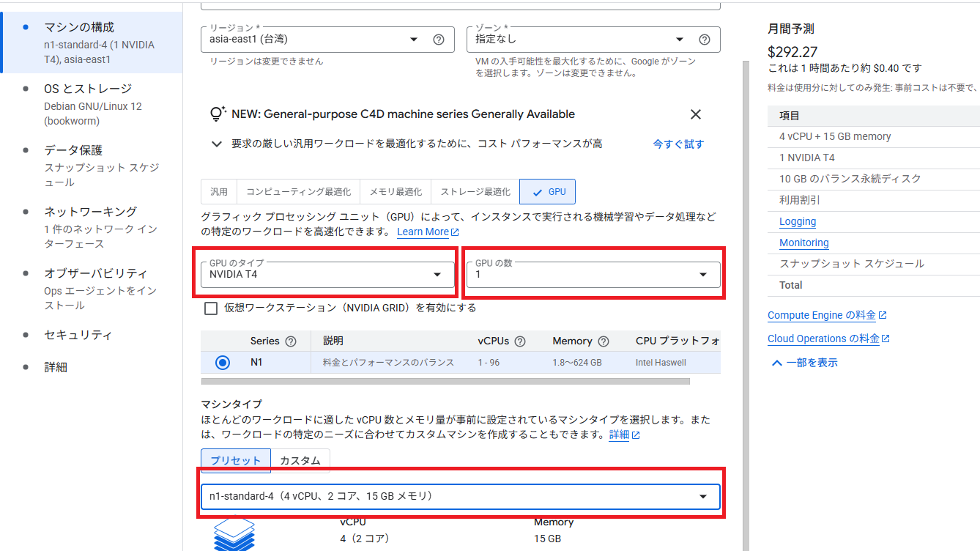Dismiss the C4D announcement with X
Image resolution: width=980 pixels, height=551 pixels.
click(696, 114)
